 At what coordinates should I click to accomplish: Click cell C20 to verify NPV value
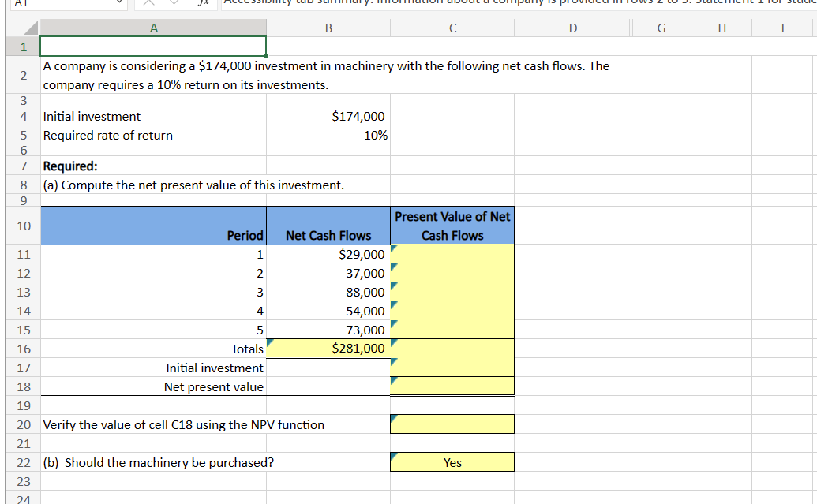point(452,424)
